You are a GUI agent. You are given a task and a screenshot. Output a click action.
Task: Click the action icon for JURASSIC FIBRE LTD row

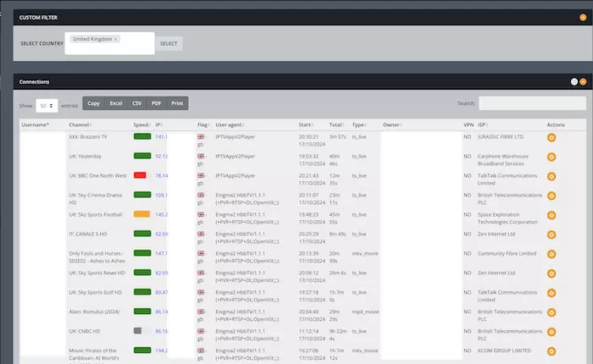click(x=551, y=136)
